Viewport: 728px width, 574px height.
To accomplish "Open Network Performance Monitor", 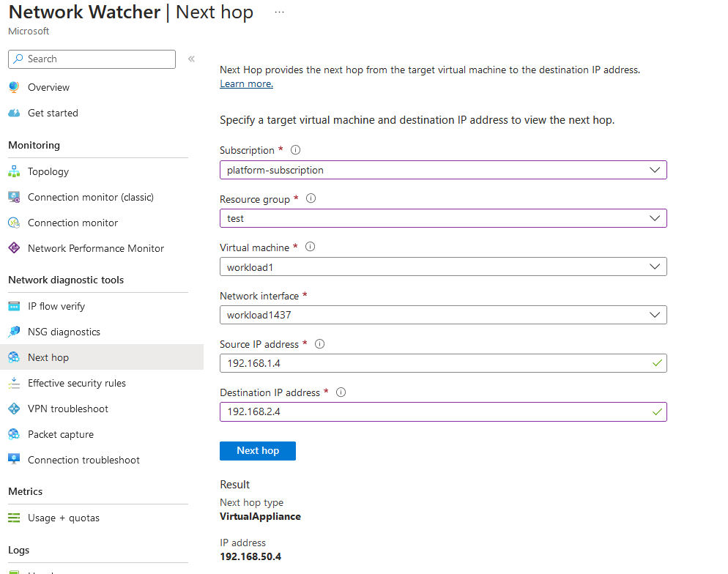I will tap(96, 248).
